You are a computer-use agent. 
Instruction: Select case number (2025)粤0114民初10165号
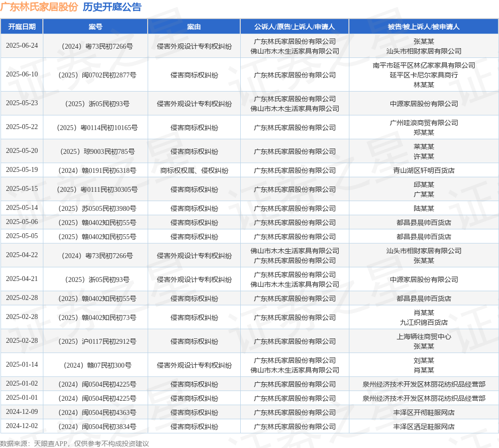(x=97, y=128)
